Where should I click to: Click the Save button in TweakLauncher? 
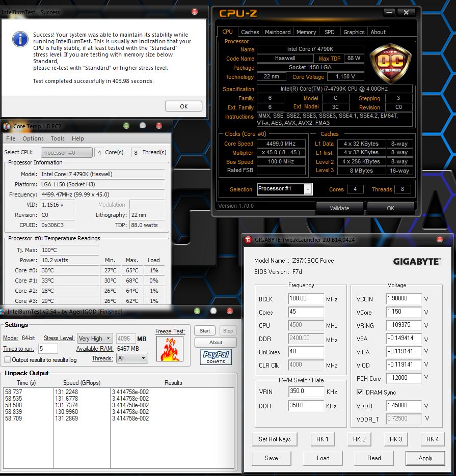pos(271,458)
